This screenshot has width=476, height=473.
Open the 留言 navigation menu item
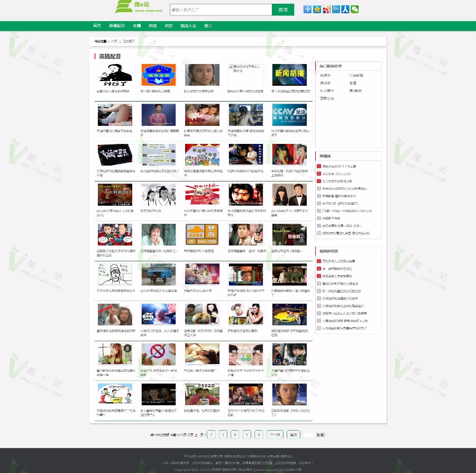pos(208,26)
